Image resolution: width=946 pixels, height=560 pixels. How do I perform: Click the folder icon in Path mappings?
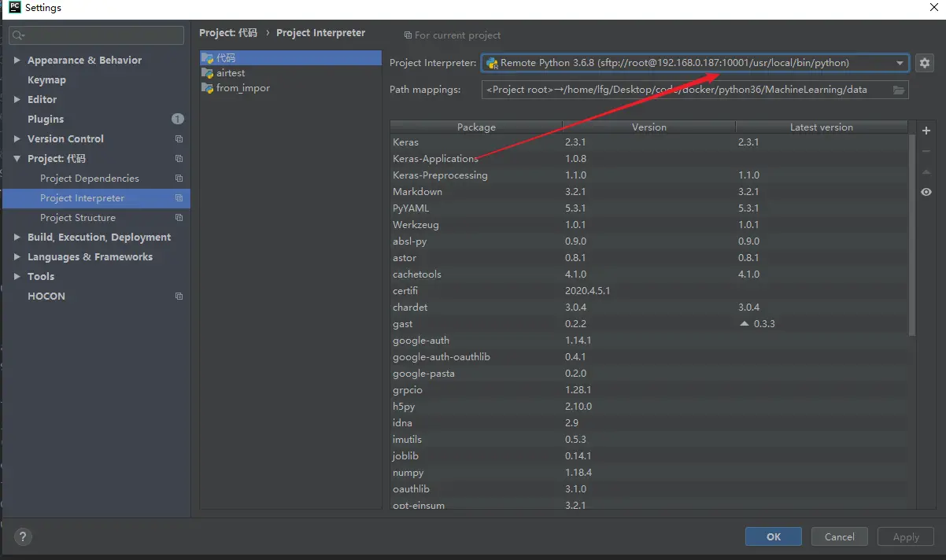point(899,90)
